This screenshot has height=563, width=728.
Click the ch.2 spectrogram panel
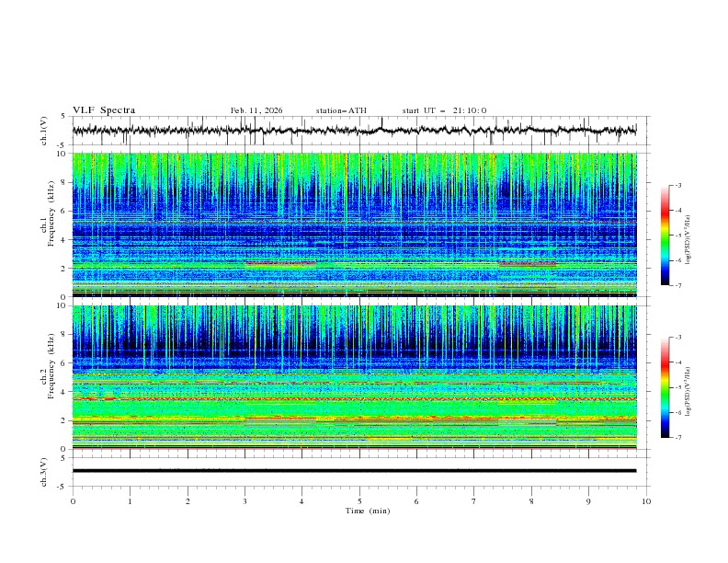354,377
